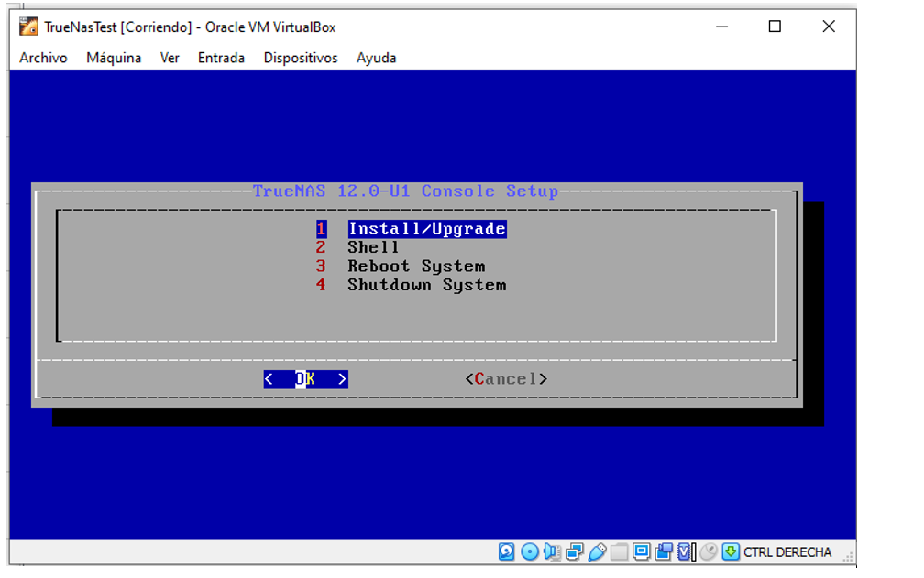Click the mouse integration status icon
This screenshot has height=578, width=924.
709,551
